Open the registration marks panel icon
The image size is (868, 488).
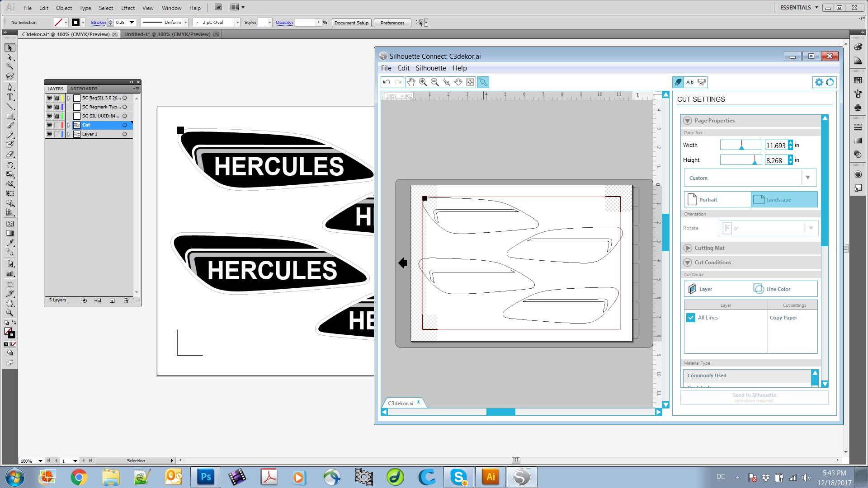coord(702,82)
